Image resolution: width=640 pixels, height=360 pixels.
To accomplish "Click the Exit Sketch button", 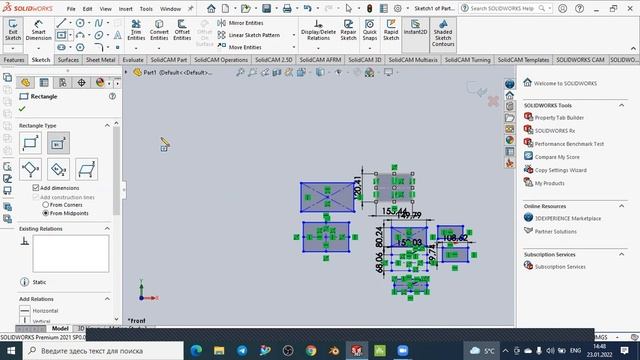I will click(x=13, y=30).
